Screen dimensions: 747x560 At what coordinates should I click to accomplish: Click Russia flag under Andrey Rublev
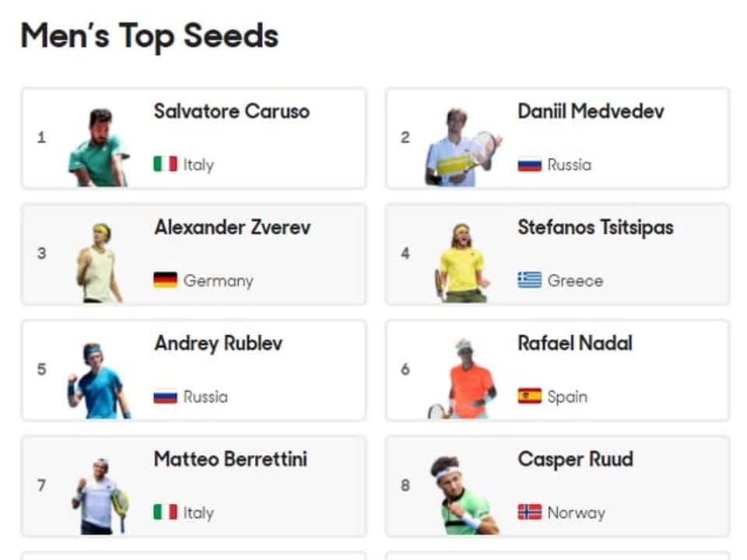(x=165, y=396)
